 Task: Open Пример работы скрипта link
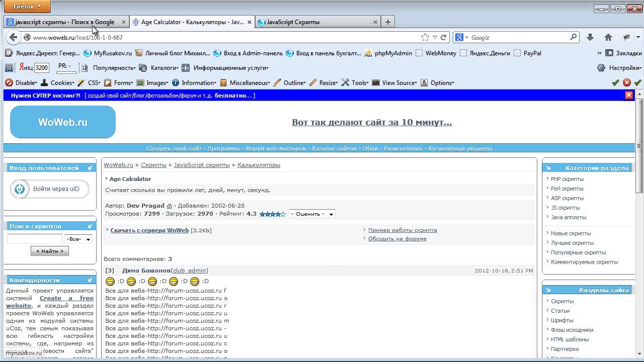click(x=403, y=230)
